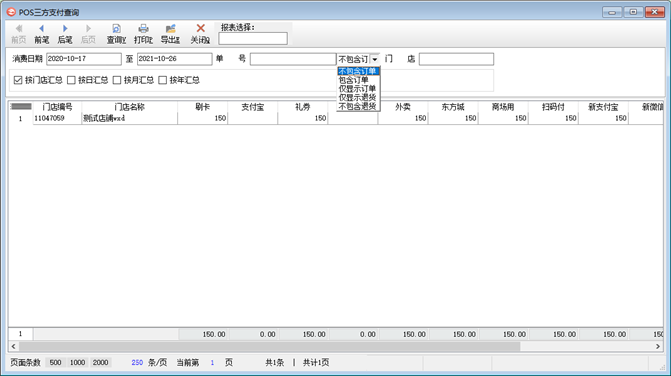Select store name cell 测试店铺wxd

130,118
